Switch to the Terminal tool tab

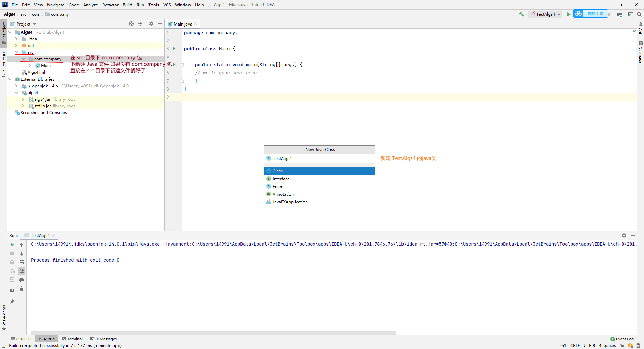(72, 339)
